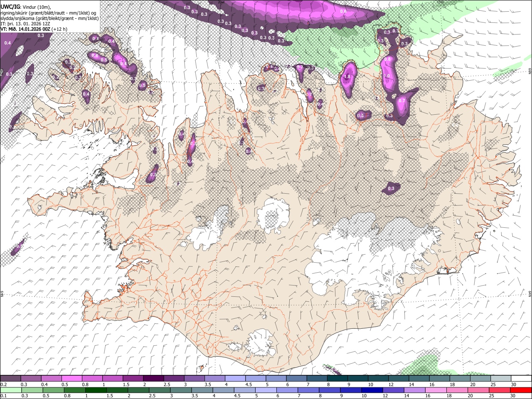Click the 'IT: þri. 13. 01. 2026 12Z' line
The image size is (532, 399).
(25, 24)
